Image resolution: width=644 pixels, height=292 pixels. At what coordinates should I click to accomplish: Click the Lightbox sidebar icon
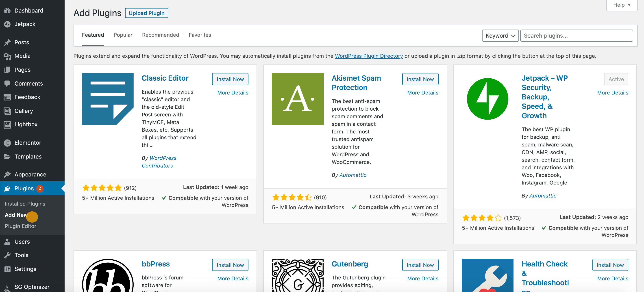7,124
